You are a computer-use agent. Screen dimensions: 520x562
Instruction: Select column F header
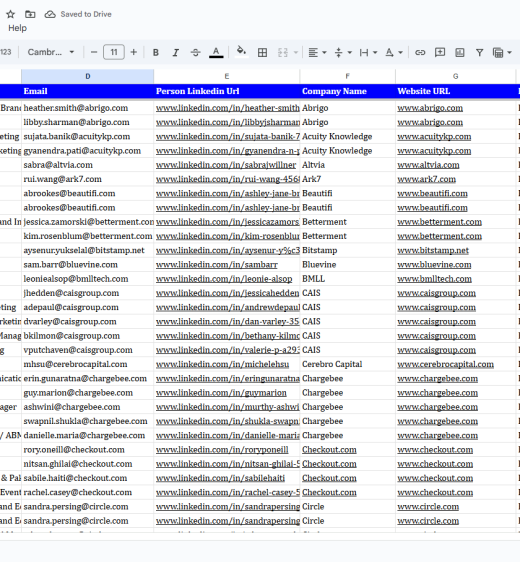[347, 76]
